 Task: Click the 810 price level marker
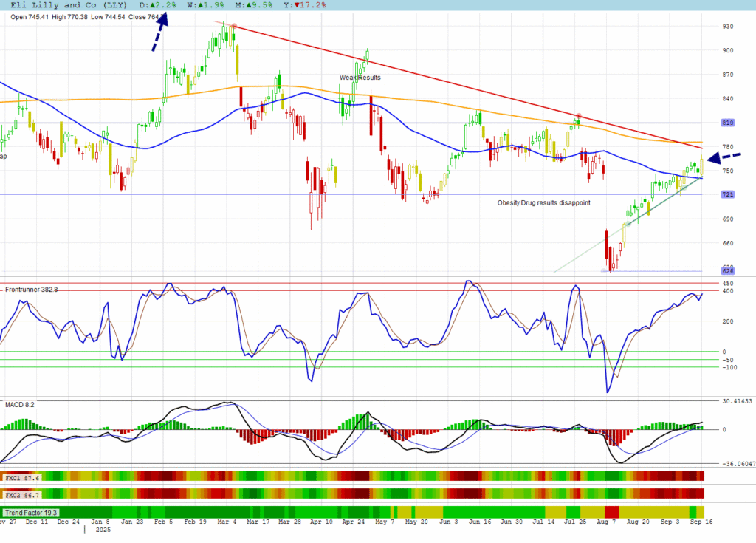tap(727, 123)
